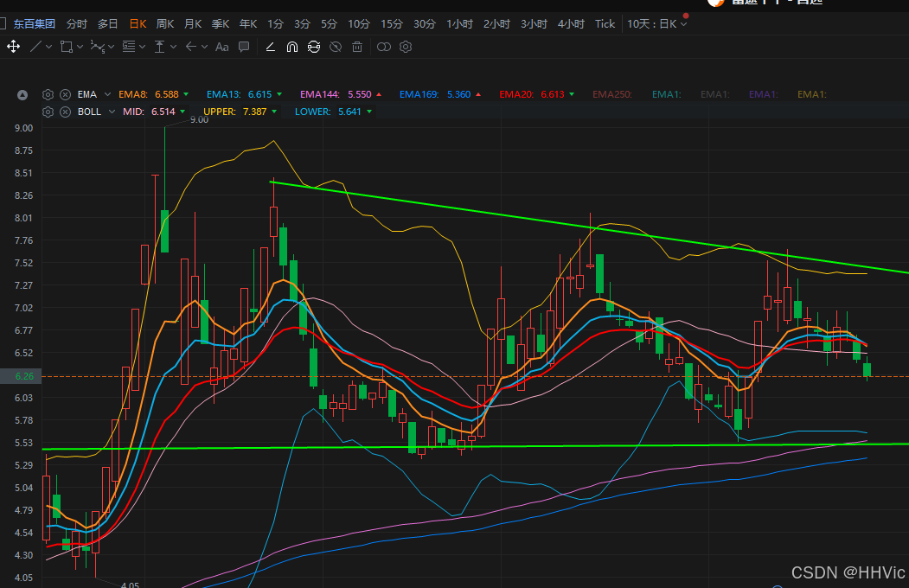
Task: Switch to 季K quarterly chart
Action: click(x=221, y=23)
